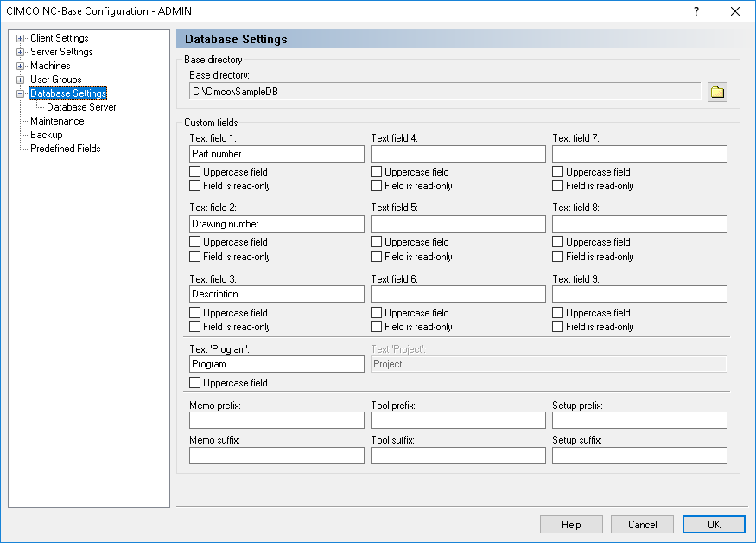Enable Uppercase field for Text field 2
The width and height of the screenshot is (756, 543).
pos(194,242)
